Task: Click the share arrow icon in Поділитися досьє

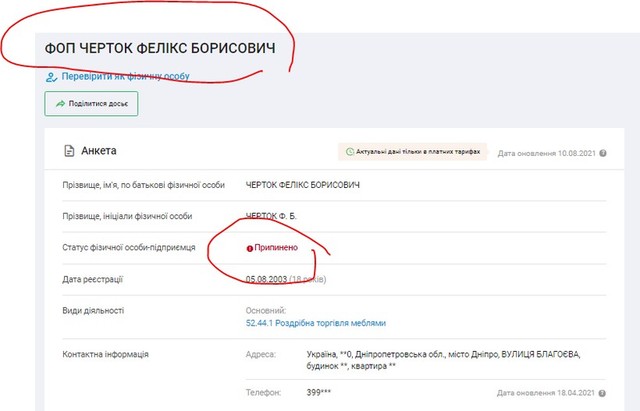Action: tap(61, 103)
